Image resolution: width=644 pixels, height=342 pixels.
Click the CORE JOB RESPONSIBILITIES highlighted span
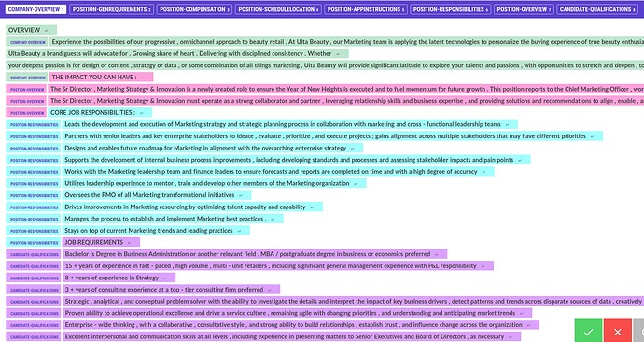click(100, 113)
